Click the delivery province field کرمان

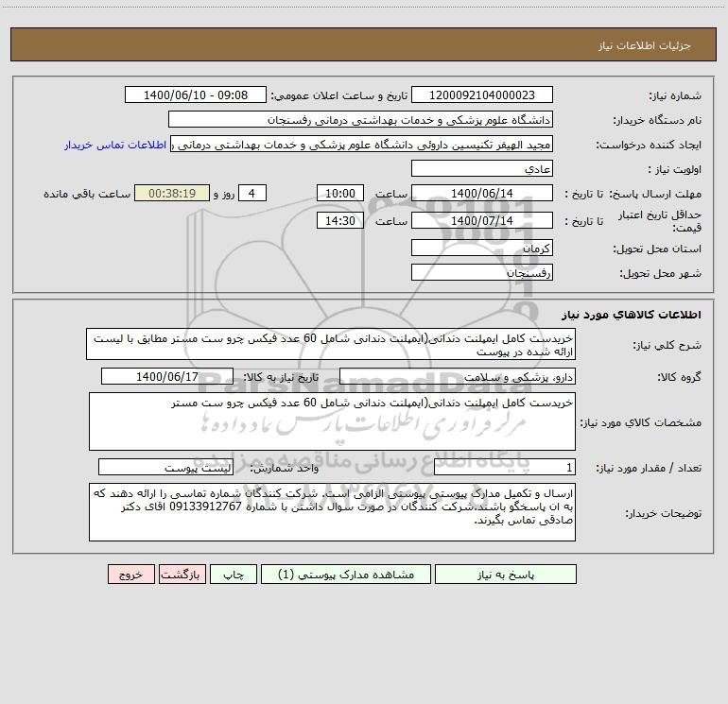(482, 249)
